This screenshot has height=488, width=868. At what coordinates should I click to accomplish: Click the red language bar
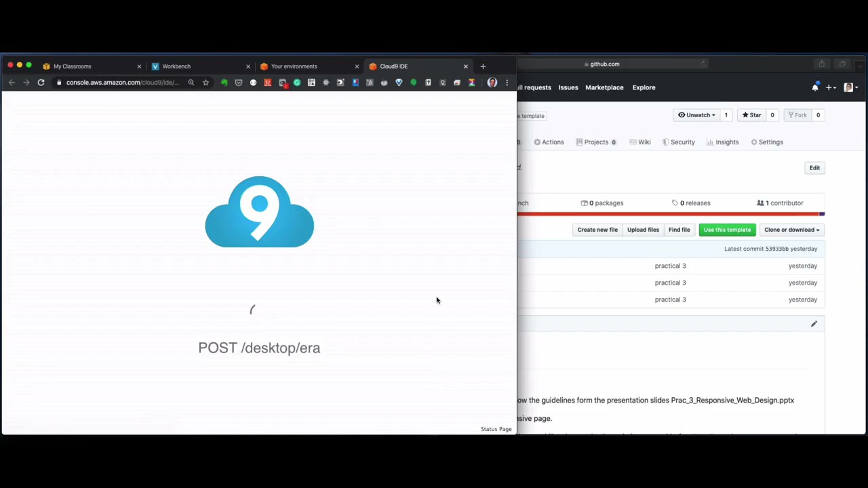point(668,214)
